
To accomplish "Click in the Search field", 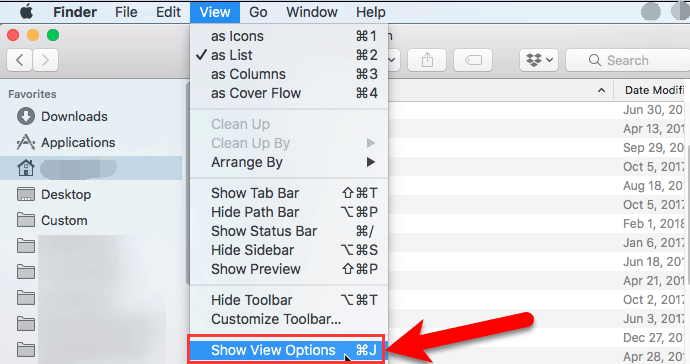I will pos(628,60).
